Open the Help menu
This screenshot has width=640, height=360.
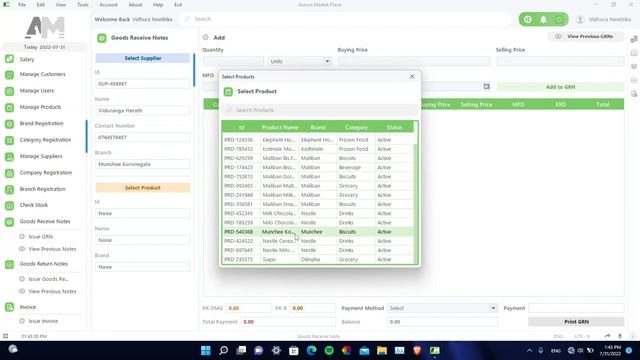point(158,5)
